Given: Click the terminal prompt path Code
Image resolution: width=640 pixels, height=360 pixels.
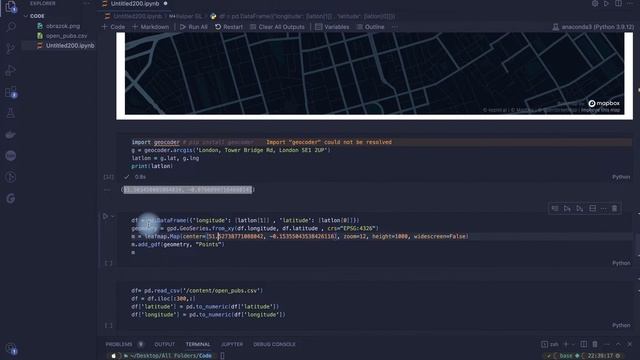Looking at the screenshot, I should coord(205,356).
